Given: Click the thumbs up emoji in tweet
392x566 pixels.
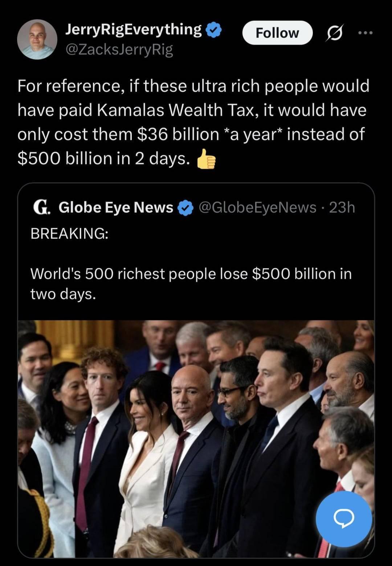Looking at the screenshot, I should tap(206, 159).
